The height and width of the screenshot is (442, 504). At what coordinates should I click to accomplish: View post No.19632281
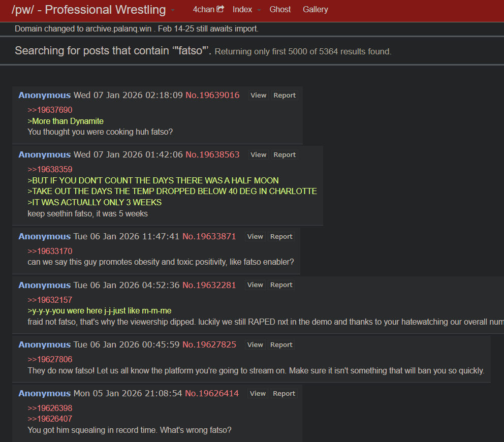pos(255,285)
